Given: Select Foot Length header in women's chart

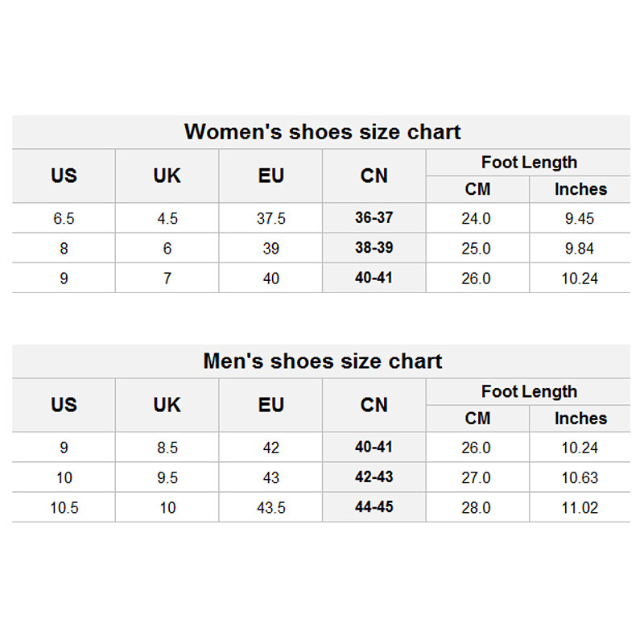Looking at the screenshot, I should click(529, 163).
